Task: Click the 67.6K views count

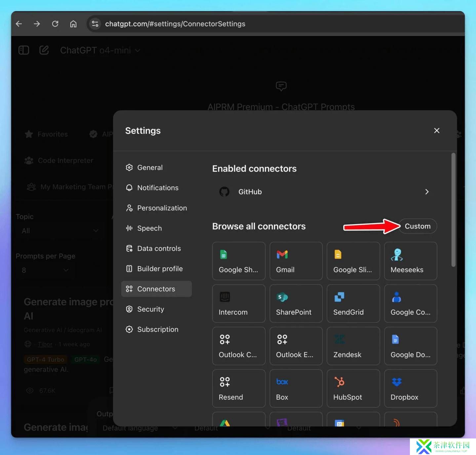Action: click(x=47, y=391)
